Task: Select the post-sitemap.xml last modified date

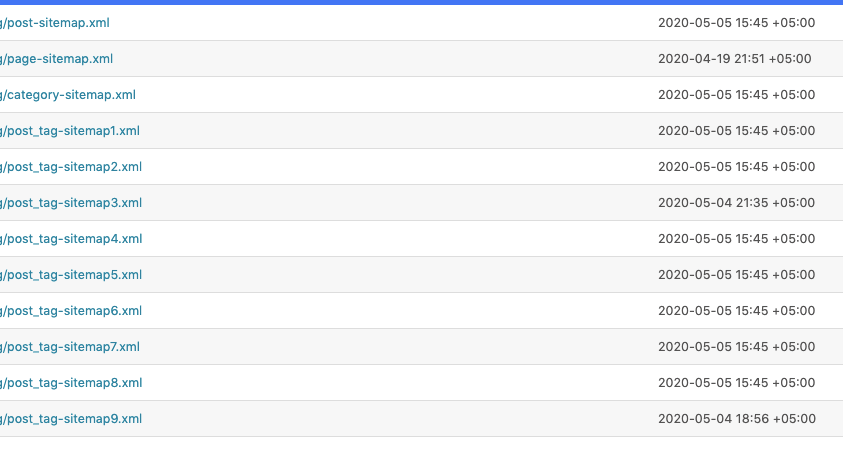Action: tap(736, 22)
